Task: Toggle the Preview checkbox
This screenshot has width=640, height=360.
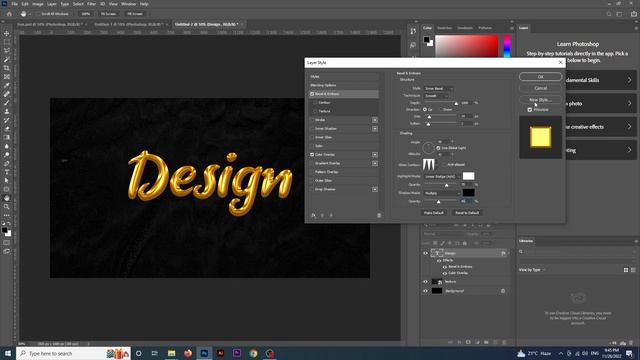Action: coord(530,110)
